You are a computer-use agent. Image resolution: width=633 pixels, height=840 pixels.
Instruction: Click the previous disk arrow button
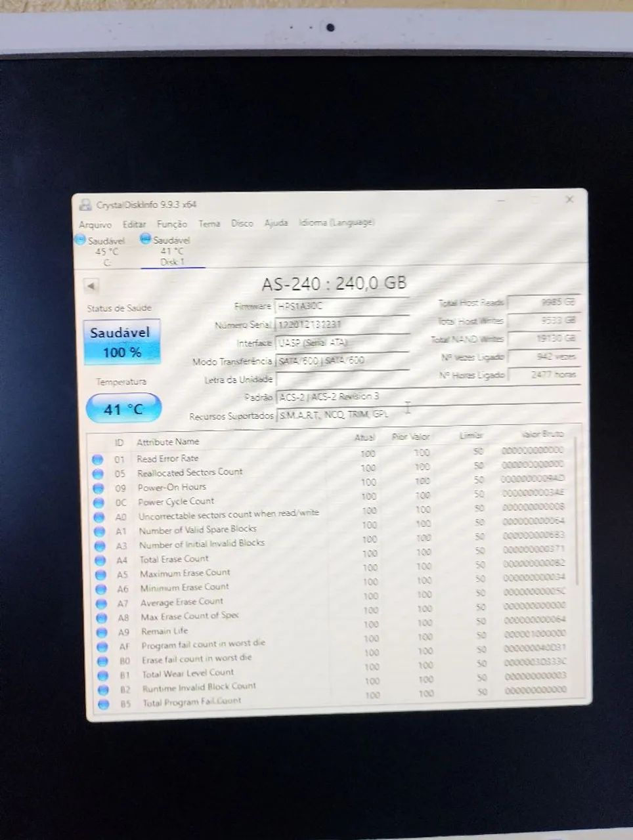click(x=92, y=286)
